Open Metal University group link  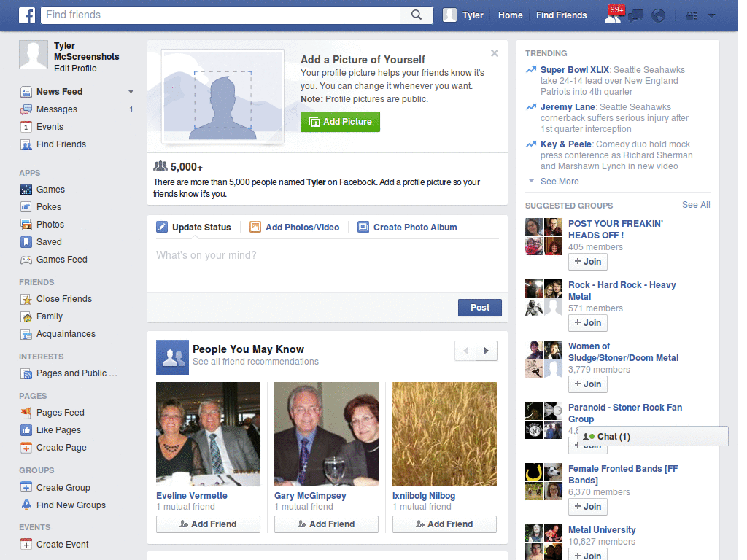coord(602,530)
